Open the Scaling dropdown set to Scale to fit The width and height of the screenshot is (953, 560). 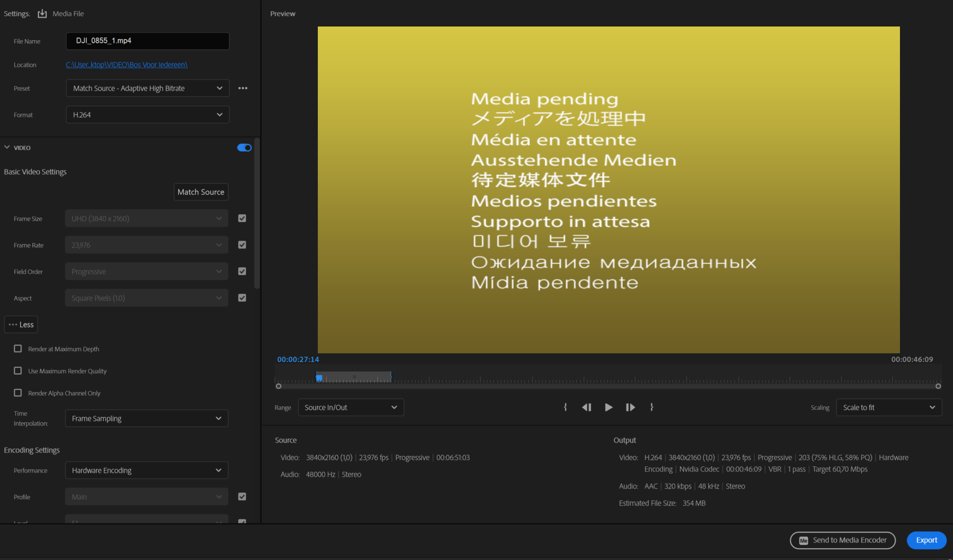(x=889, y=407)
